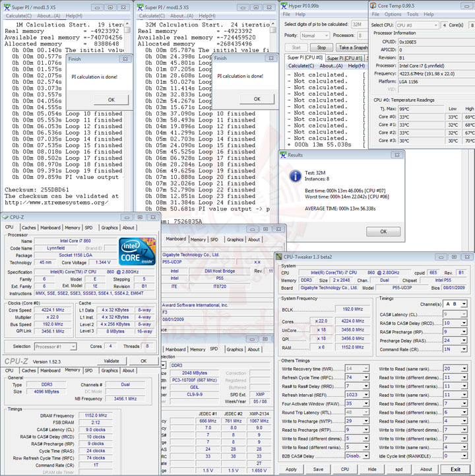Expand the RAS# to CAS# Delay (tRCD) dropdown
This screenshot has height=476, width=475.
(464, 323)
